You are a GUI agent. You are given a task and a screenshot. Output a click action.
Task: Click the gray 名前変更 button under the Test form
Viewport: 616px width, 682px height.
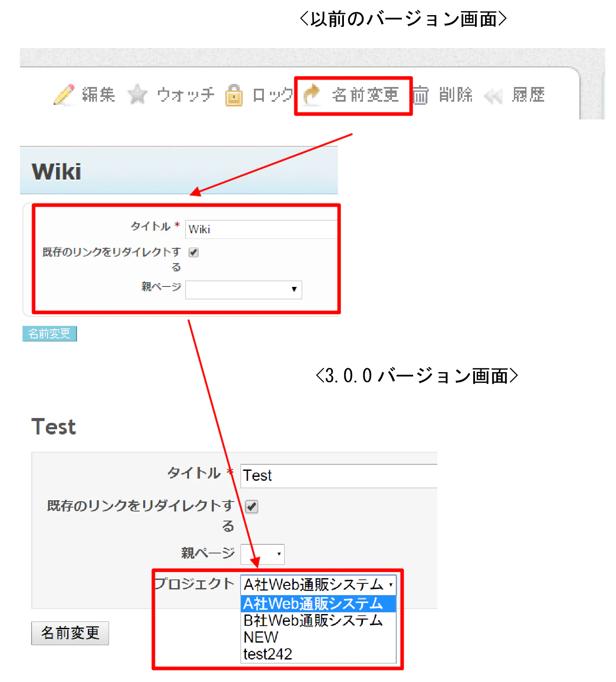click(x=70, y=633)
